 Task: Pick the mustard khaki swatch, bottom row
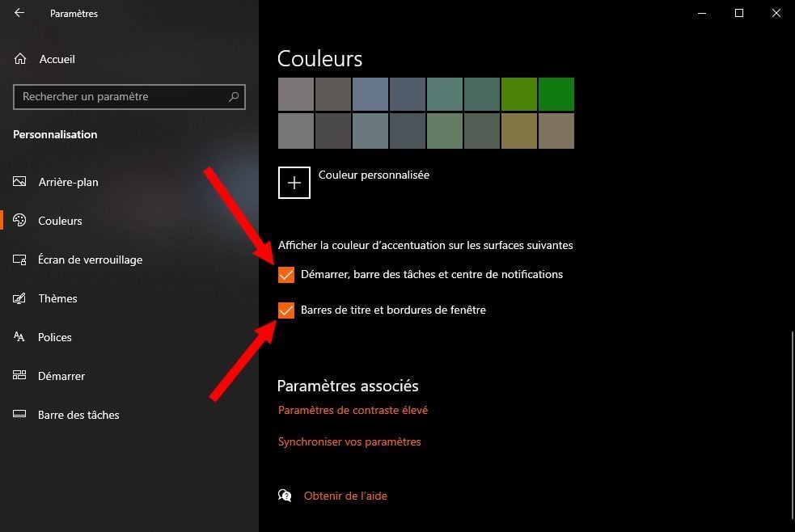coord(519,131)
